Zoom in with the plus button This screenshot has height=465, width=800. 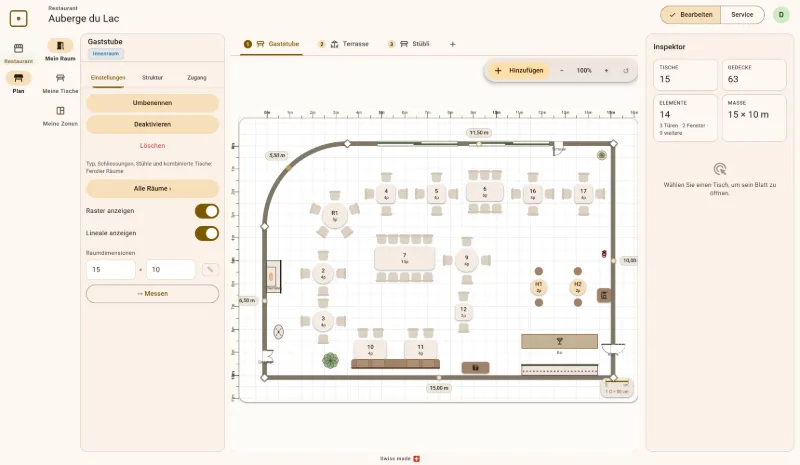point(606,70)
